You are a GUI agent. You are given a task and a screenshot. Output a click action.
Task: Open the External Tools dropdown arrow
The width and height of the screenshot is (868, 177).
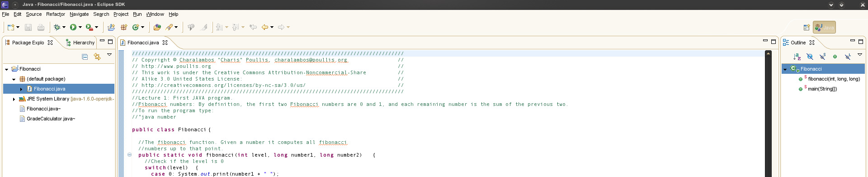pyautogui.click(x=96, y=27)
